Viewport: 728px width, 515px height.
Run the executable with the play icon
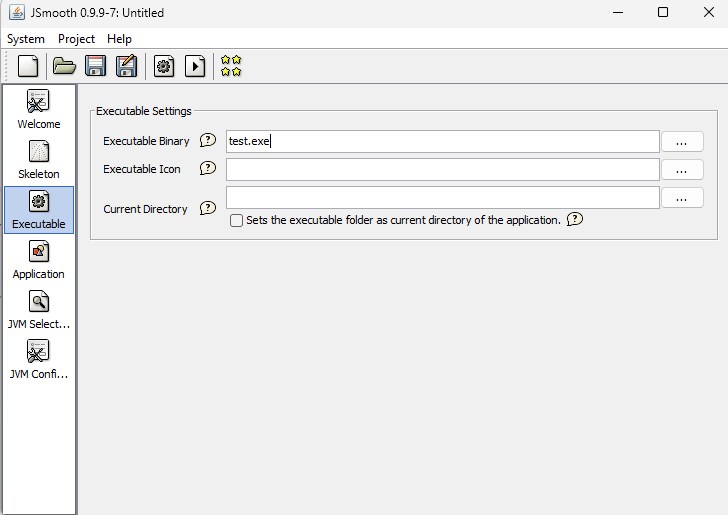[x=195, y=66]
